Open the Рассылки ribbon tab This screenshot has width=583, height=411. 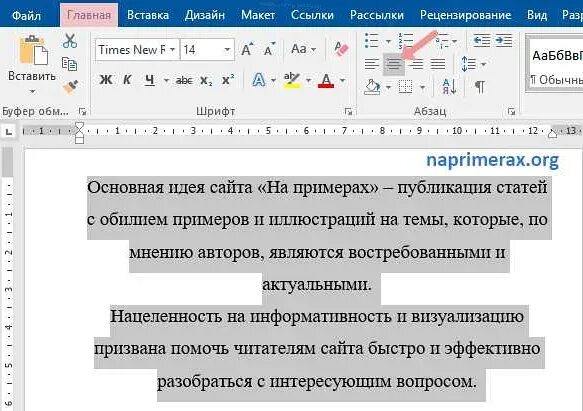point(377,15)
